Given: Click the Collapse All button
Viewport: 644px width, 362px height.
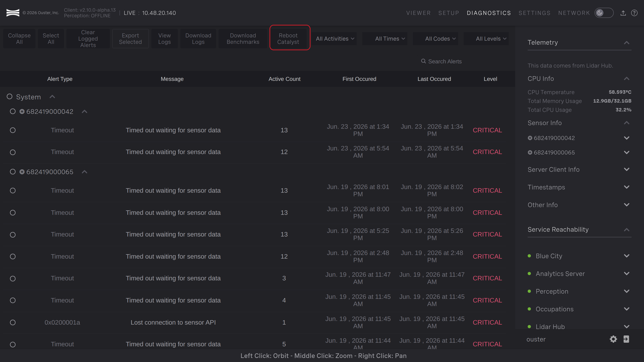Looking at the screenshot, I should 19,39.
